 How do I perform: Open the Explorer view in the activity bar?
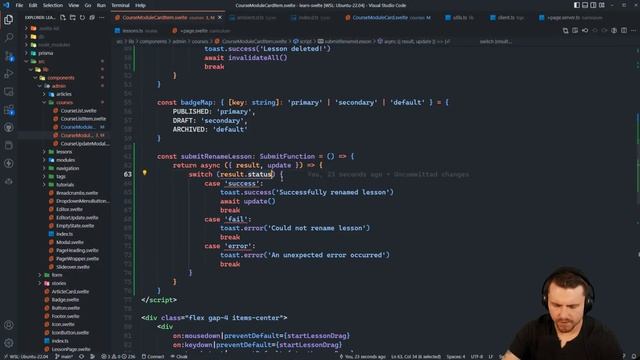9,20
